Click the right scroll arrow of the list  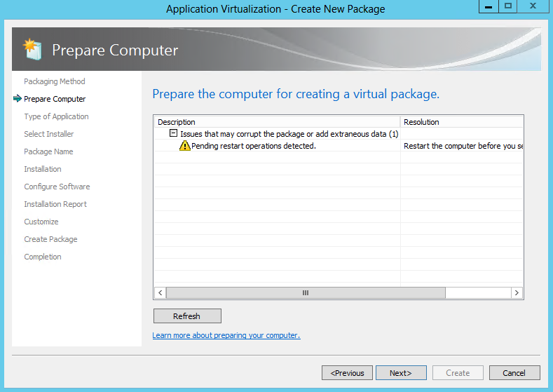click(517, 292)
